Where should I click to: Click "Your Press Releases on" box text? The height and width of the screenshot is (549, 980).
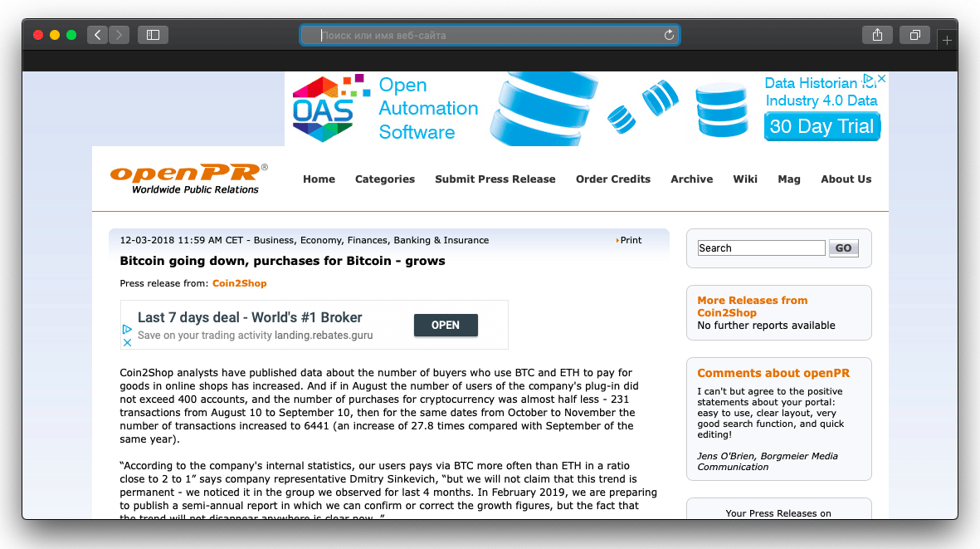[x=778, y=513]
